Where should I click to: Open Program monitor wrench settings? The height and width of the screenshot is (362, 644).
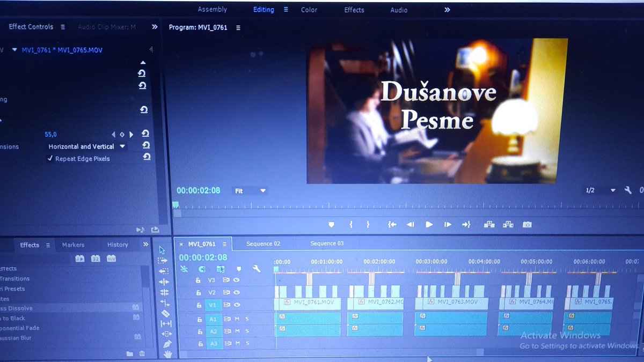point(628,190)
